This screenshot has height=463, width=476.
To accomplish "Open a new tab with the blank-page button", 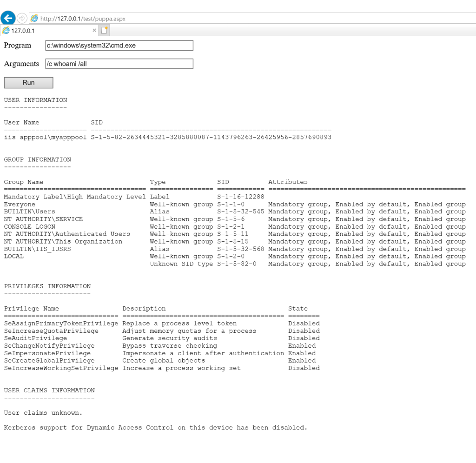I will tap(105, 30).
